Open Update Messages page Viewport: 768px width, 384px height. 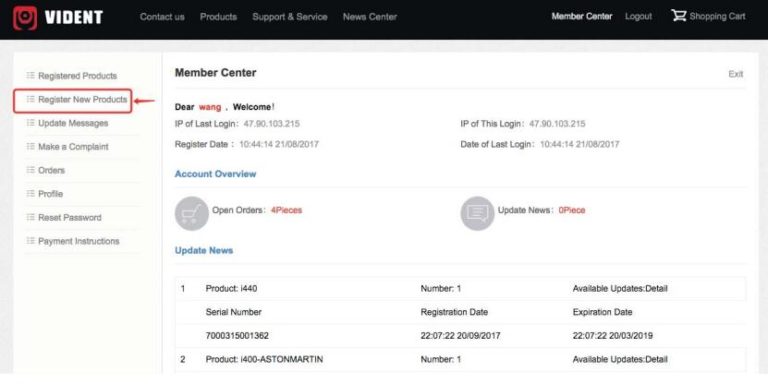click(x=73, y=123)
